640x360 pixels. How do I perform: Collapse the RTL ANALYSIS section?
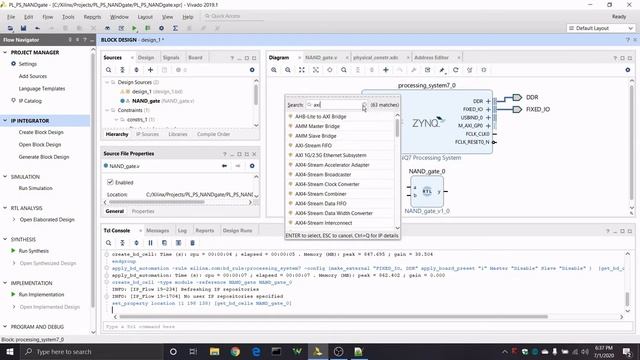coord(5,208)
